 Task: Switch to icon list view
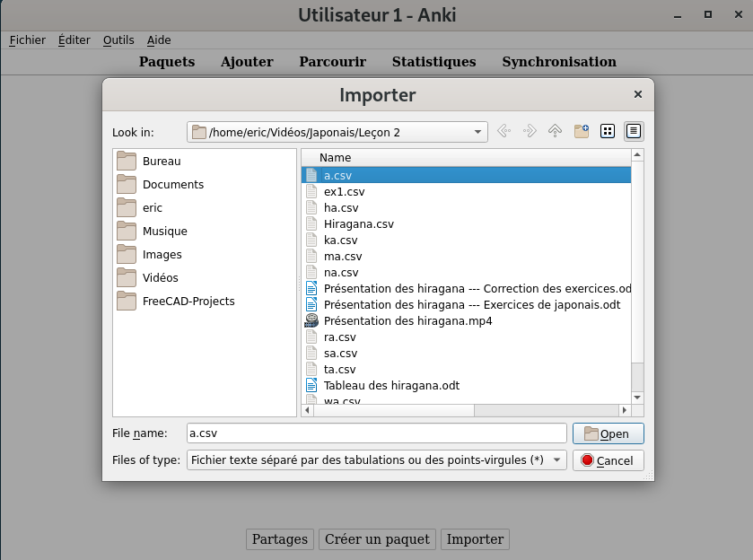click(x=608, y=131)
